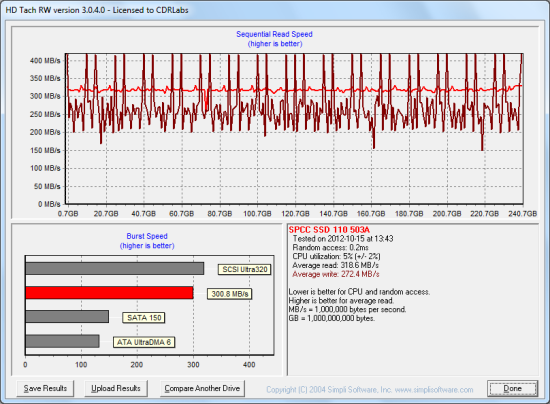Open Compare Another Drive
550x404 pixels.
pos(202,388)
